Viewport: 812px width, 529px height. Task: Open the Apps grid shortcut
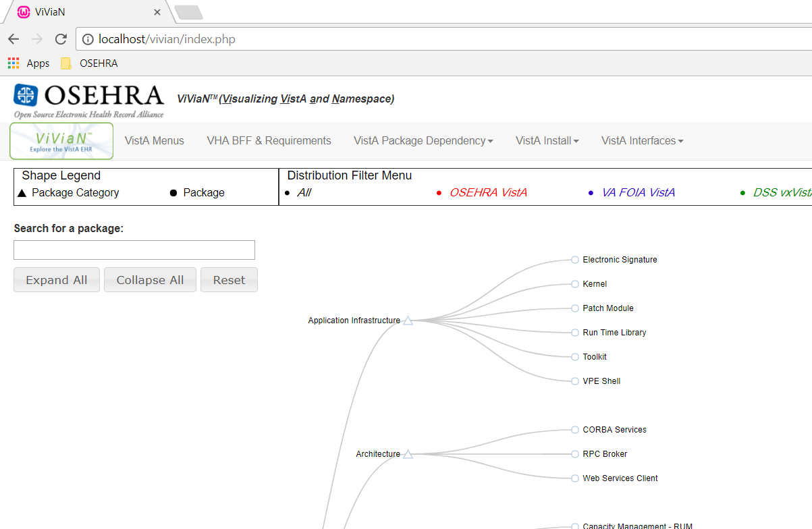pos(28,63)
